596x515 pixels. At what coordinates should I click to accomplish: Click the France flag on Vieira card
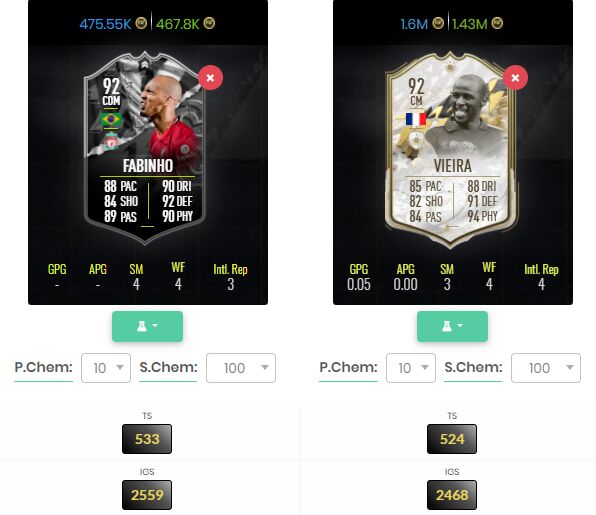416,119
